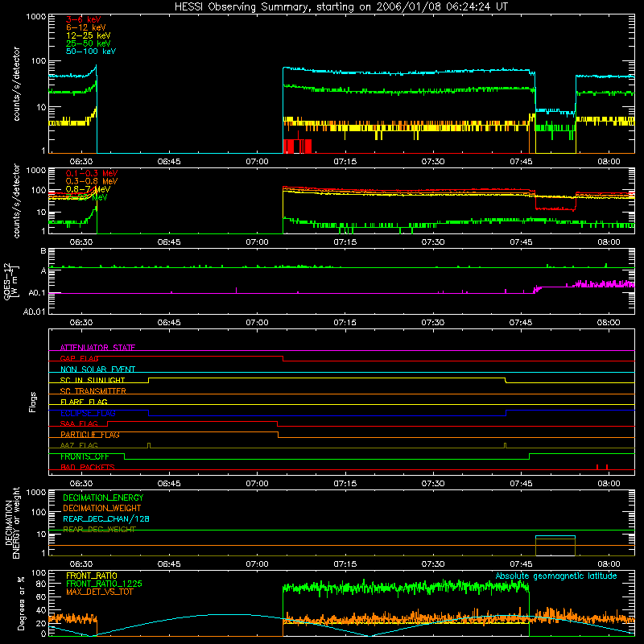
Task: Click the Degrees or % axis label
Action: (21, 603)
